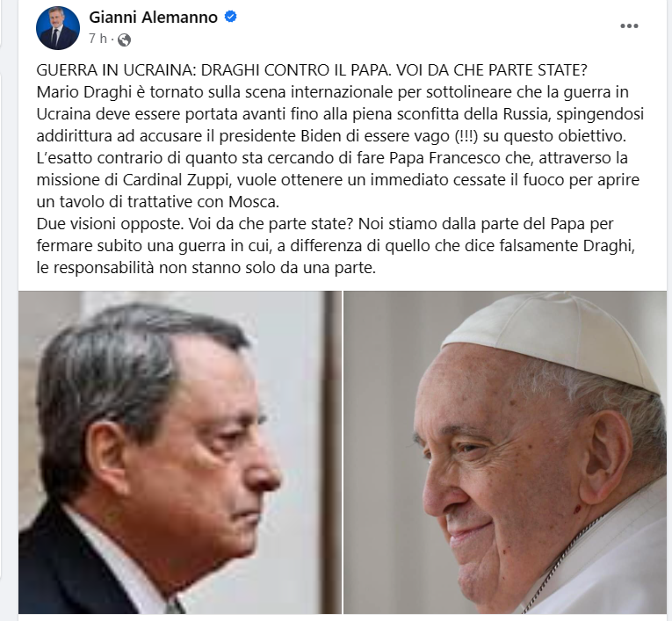The image size is (672, 621).
Task: Click the headline "GUERRA IN UCRAINA" text
Action: (115, 70)
